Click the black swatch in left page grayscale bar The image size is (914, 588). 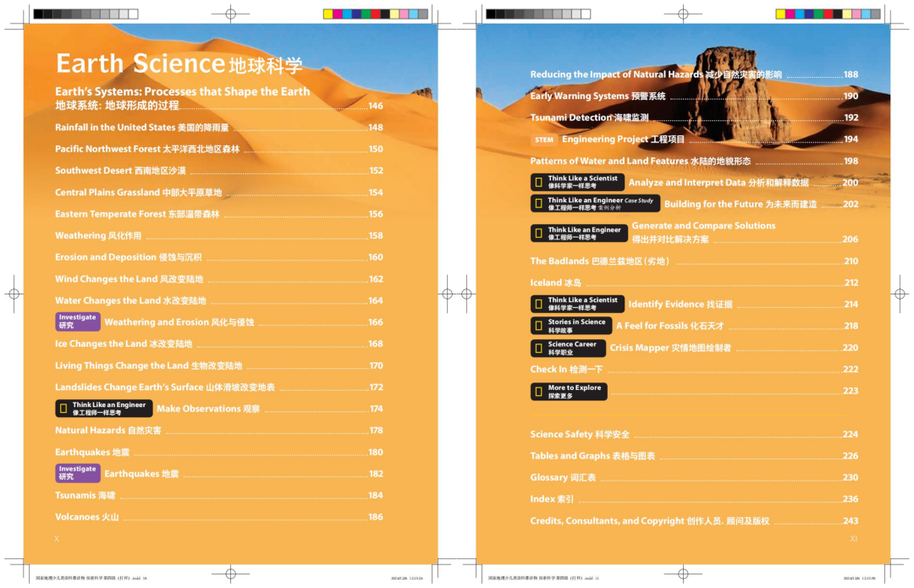pos(38,14)
